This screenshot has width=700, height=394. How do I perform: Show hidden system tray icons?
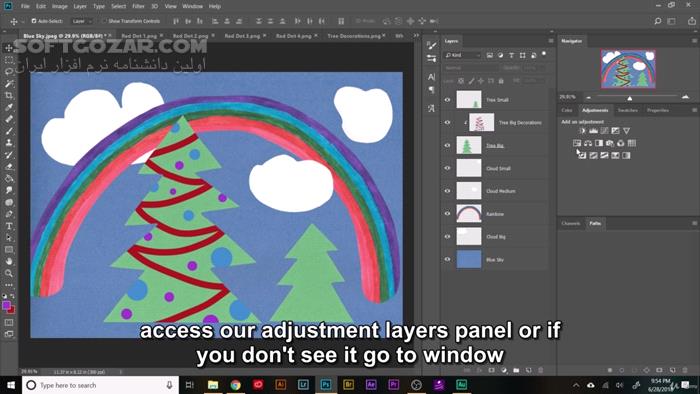coord(576,385)
